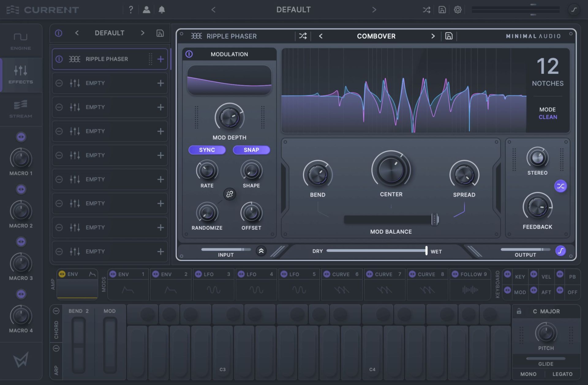
Task: Shuffle the Ripple Phaser preset
Action: (303, 36)
